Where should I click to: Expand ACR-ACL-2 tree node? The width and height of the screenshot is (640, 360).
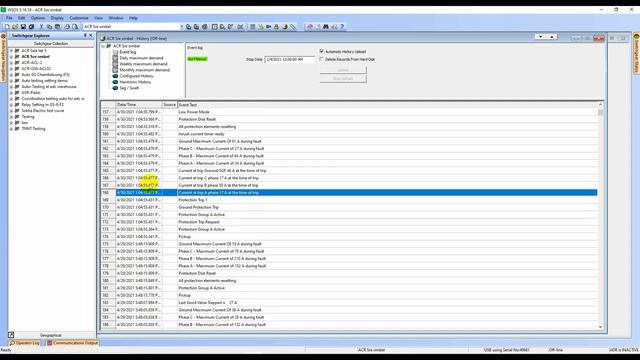pos(11,63)
